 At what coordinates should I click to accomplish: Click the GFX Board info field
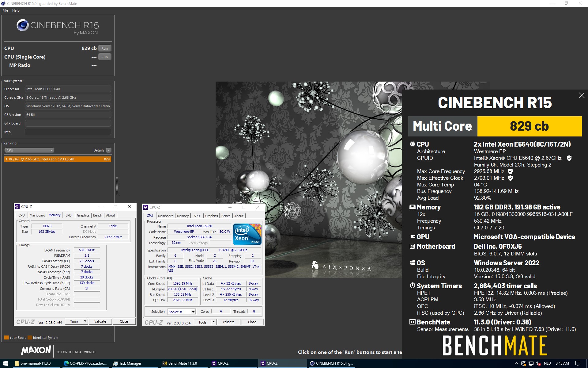point(68,123)
